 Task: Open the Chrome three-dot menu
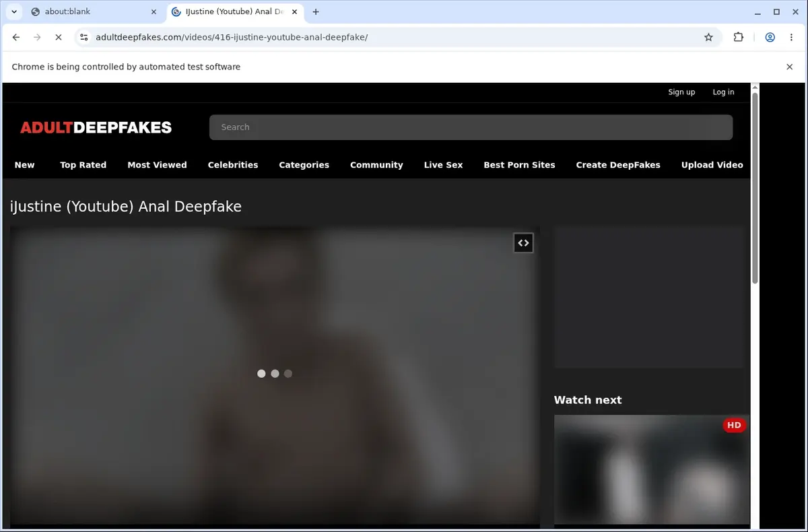click(791, 37)
